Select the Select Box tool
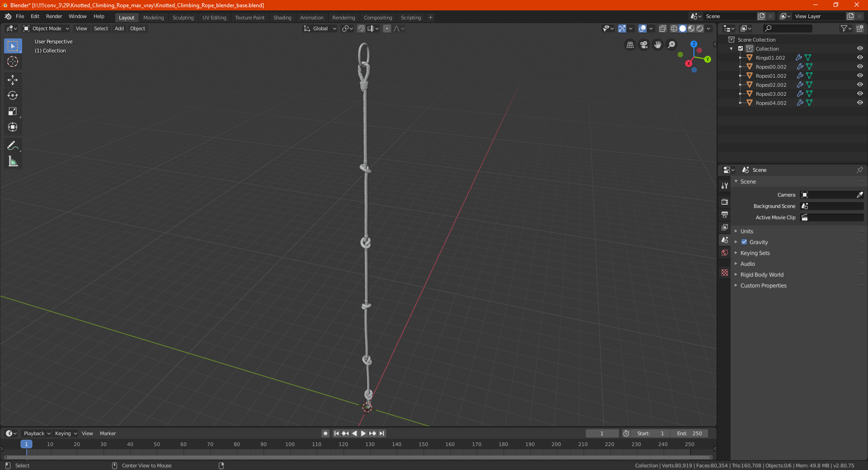 point(13,46)
